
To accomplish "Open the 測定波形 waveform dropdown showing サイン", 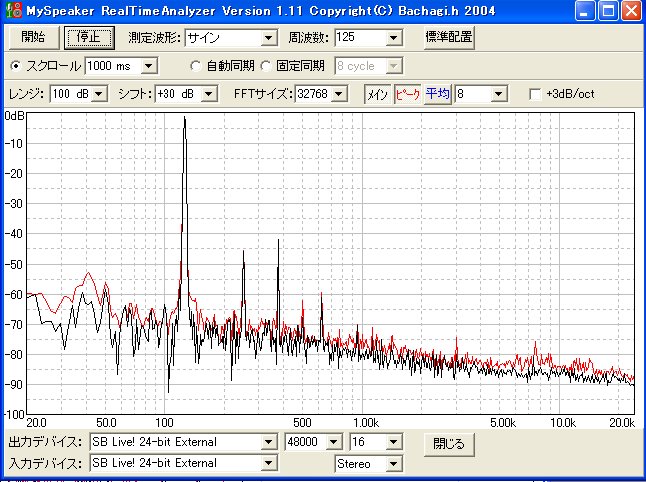I will click(x=268, y=38).
